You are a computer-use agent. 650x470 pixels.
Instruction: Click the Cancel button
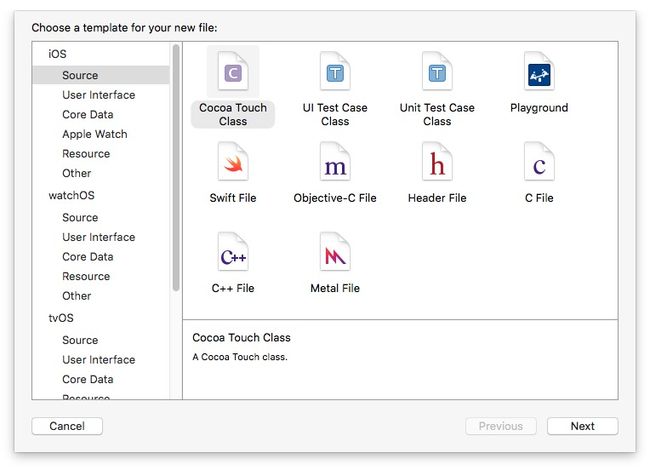coord(67,426)
